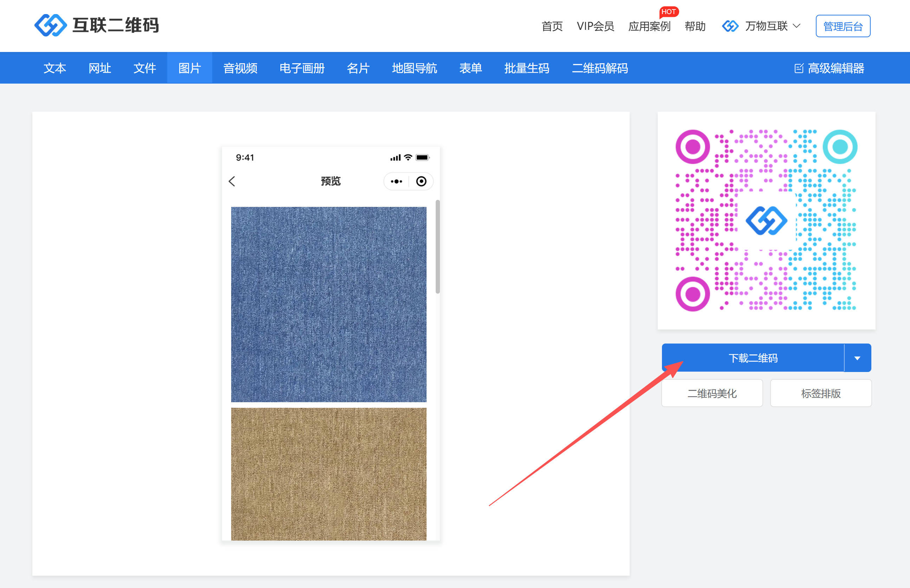
Task: Click the HOT badge above 应用案例
Action: coord(668,12)
